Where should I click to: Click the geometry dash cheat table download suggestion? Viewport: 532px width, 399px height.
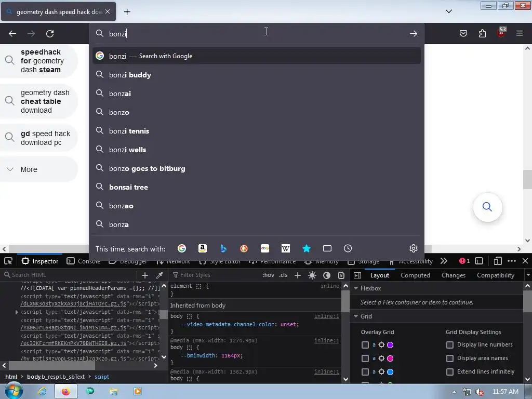pyautogui.click(x=39, y=101)
